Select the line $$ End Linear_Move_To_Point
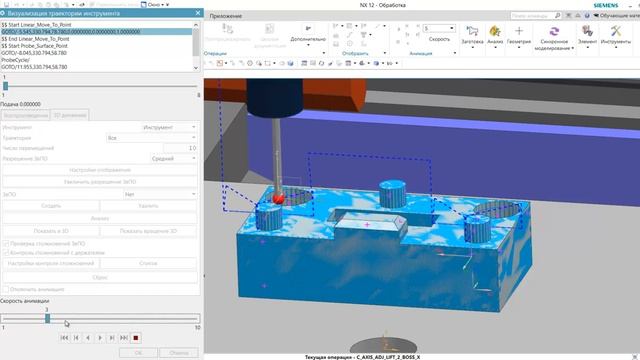This screenshot has width=640, height=360. (35, 39)
